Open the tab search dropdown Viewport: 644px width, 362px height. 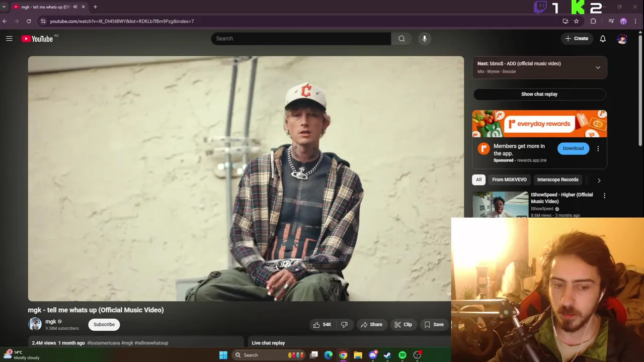pos(4,7)
